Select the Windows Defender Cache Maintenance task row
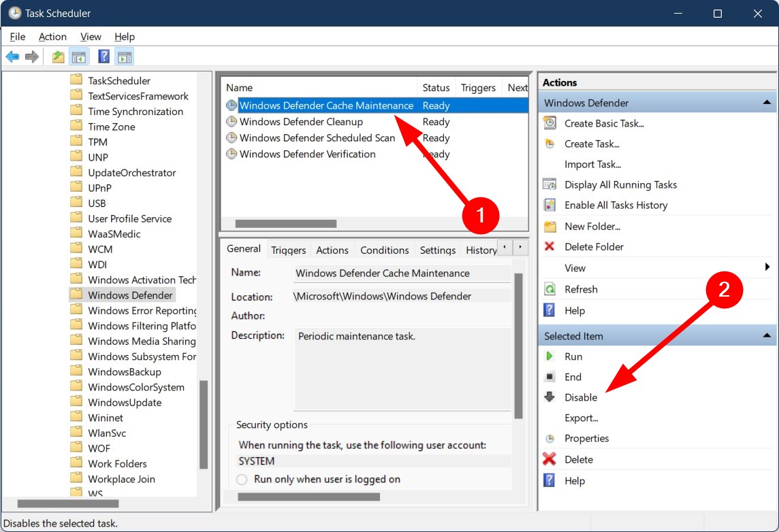The image size is (779, 532). (376, 105)
